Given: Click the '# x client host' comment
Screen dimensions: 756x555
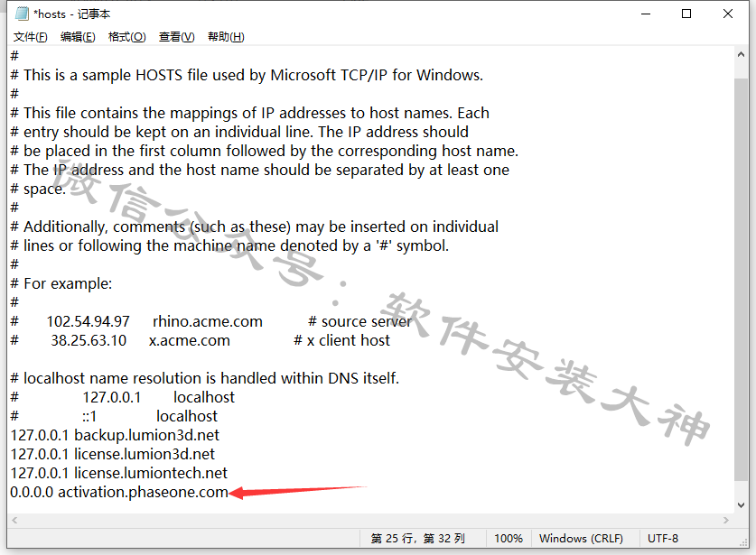Looking at the screenshot, I should pyautogui.click(x=341, y=340).
